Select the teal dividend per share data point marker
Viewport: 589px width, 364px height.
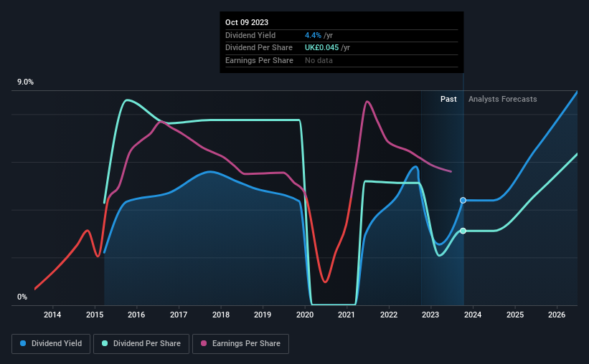(463, 231)
